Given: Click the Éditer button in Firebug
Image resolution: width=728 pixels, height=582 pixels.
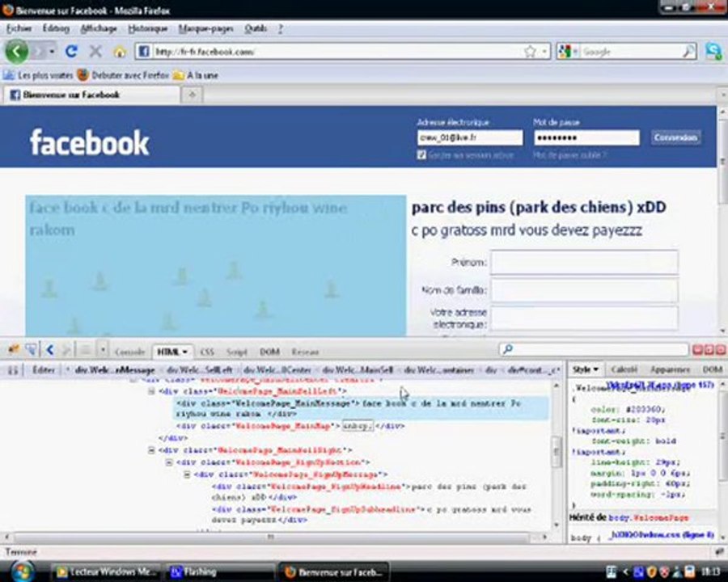Looking at the screenshot, I should [x=44, y=370].
